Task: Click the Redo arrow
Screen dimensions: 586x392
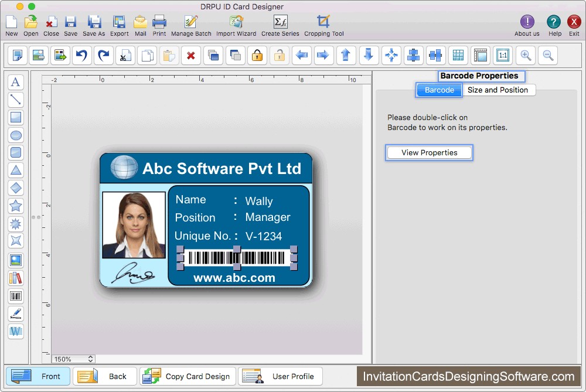Action: 104,56
